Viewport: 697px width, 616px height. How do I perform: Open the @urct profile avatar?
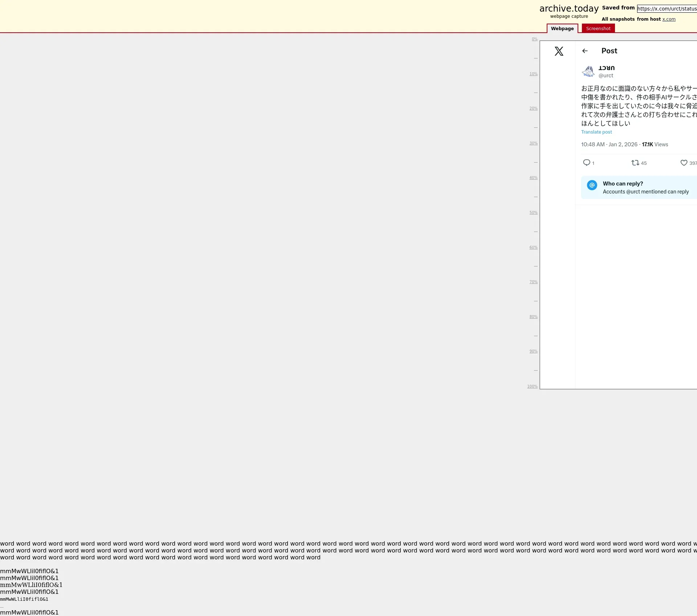pyautogui.click(x=588, y=72)
